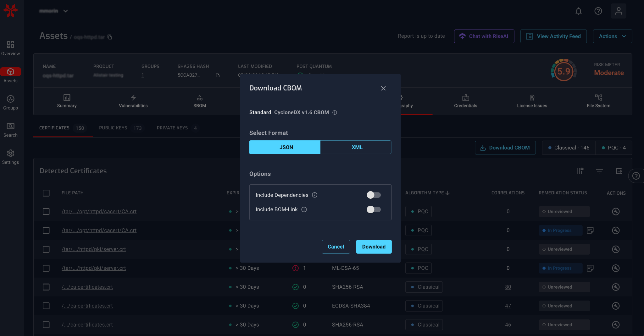Click the Download button in dialog
Viewport: 644px width, 336px height.
374,247
